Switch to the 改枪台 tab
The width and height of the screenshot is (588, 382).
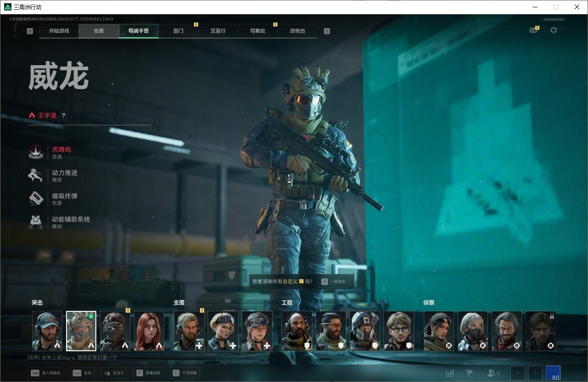[x=298, y=31]
